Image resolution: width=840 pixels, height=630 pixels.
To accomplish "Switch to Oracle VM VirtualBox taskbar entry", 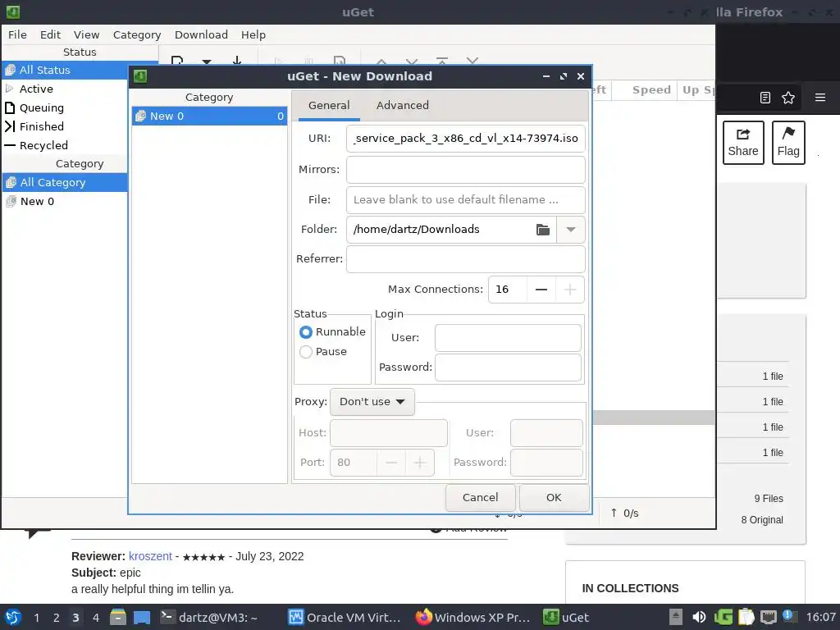I will tap(345, 617).
